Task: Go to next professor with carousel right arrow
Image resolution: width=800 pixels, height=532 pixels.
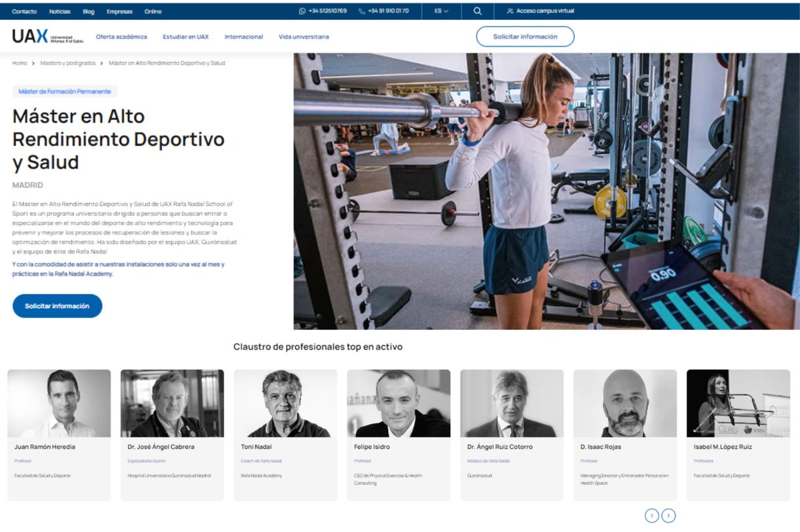Action: pos(669,515)
